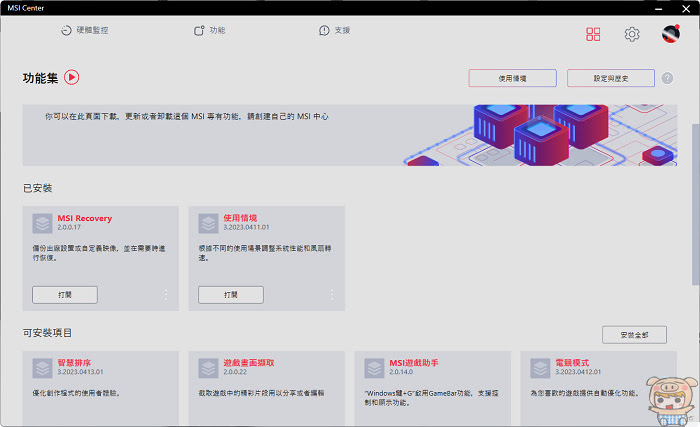Click the hardware monitor gauge icon

tap(66, 30)
